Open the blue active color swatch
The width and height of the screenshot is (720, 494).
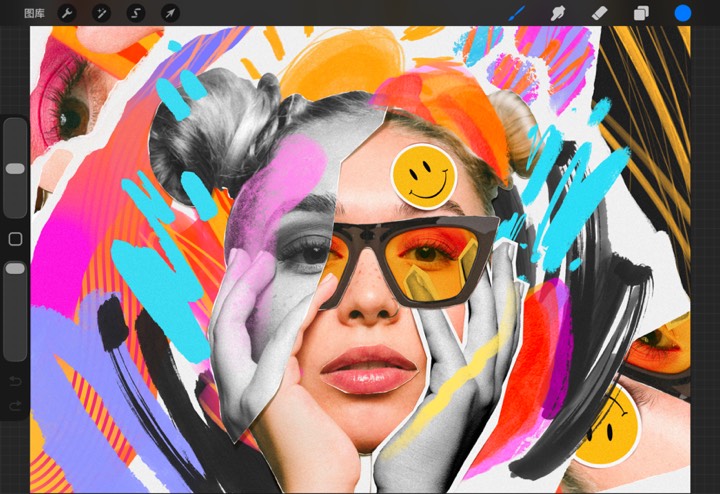click(x=682, y=13)
